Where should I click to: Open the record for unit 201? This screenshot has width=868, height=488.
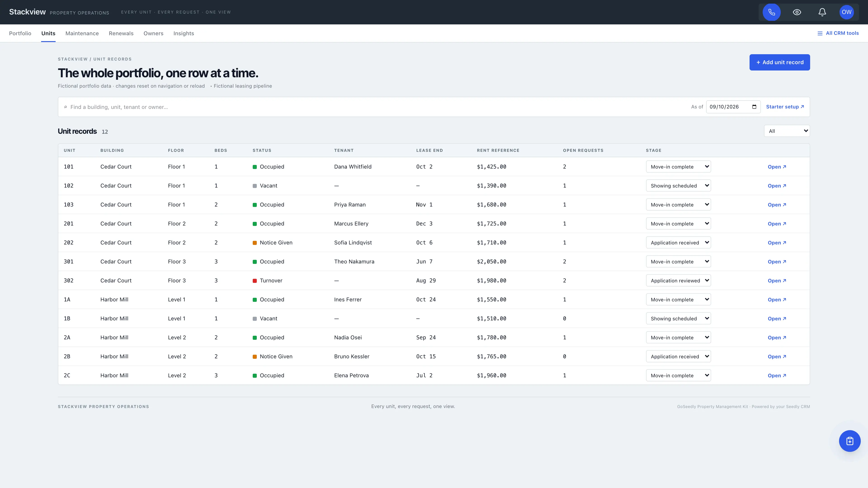pyautogui.click(x=777, y=224)
